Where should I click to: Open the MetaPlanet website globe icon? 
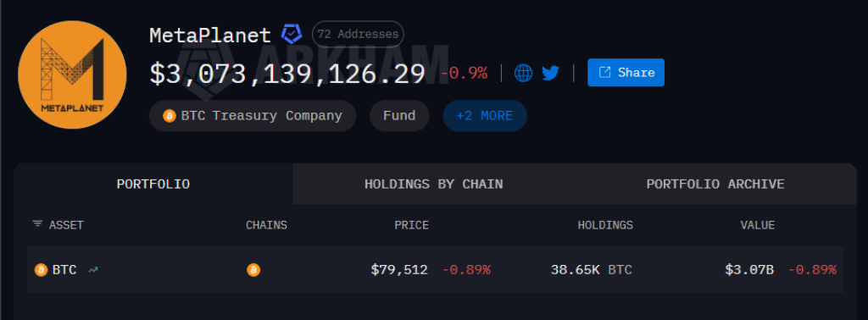523,73
